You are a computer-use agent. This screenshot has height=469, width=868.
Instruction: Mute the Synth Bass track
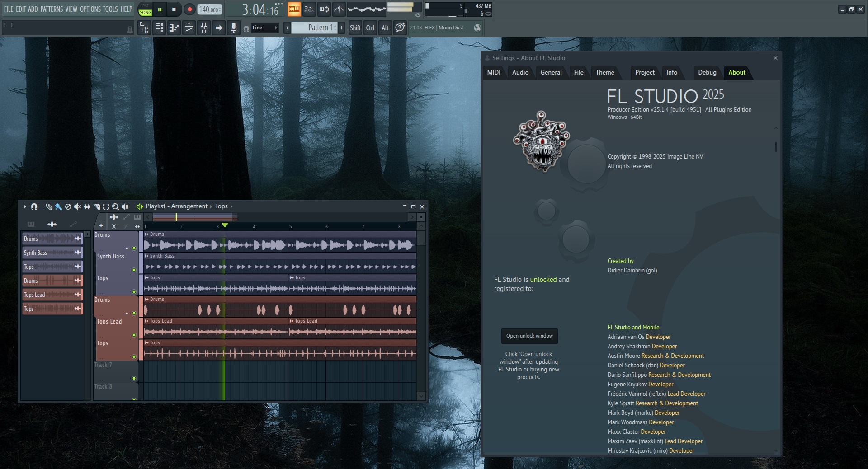click(134, 270)
